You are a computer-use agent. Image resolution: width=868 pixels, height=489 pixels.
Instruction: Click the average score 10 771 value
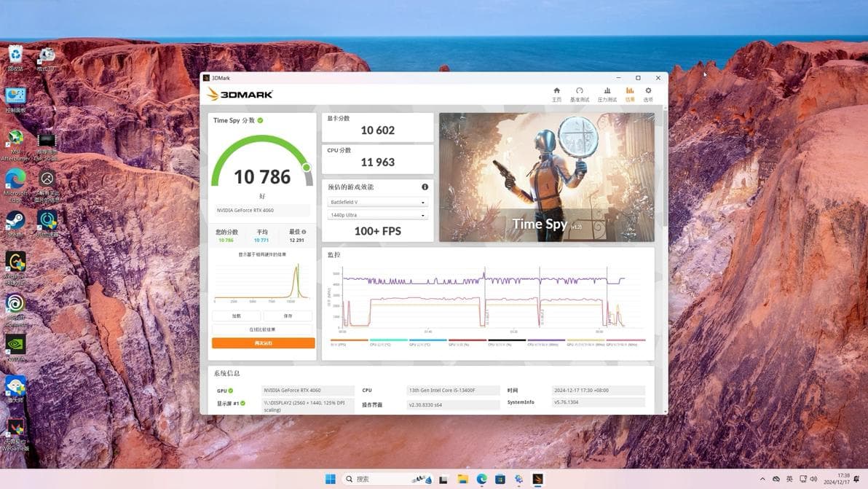tap(261, 240)
